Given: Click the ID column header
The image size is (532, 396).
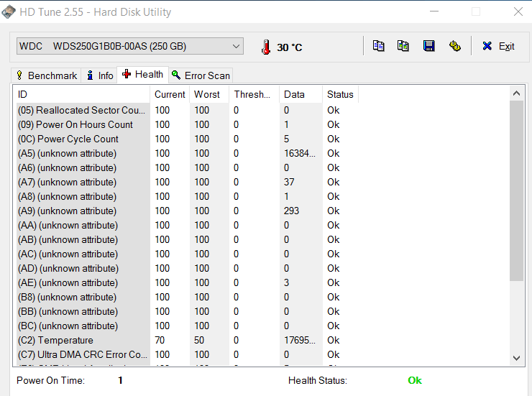Looking at the screenshot, I should 82,94.
